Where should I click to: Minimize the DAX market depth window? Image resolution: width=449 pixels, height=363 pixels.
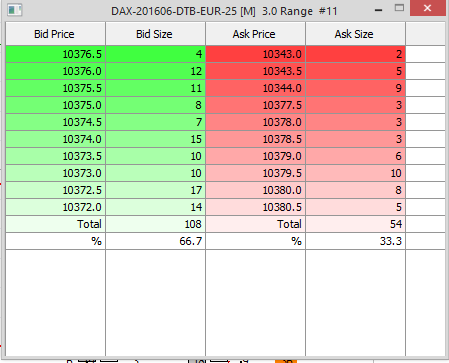tap(378, 10)
